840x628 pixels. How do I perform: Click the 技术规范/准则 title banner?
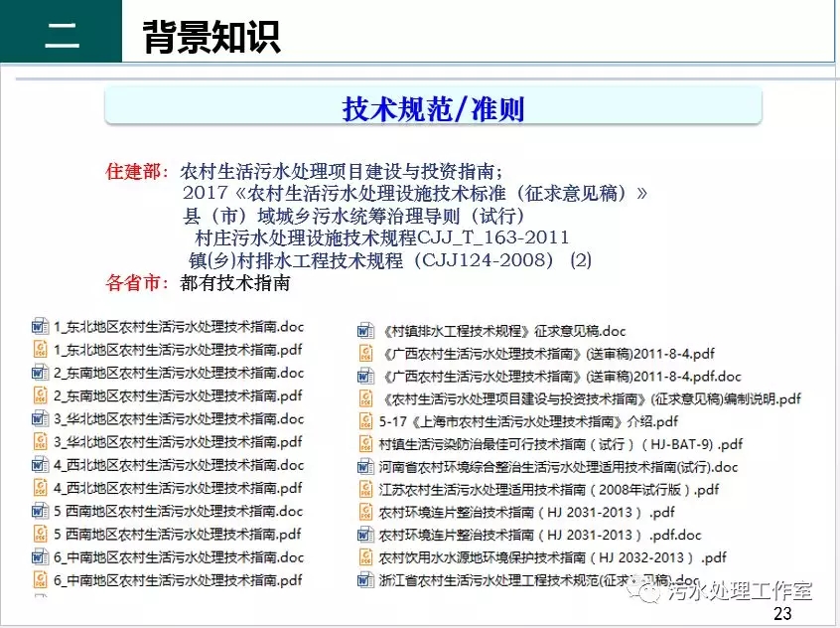433,107
